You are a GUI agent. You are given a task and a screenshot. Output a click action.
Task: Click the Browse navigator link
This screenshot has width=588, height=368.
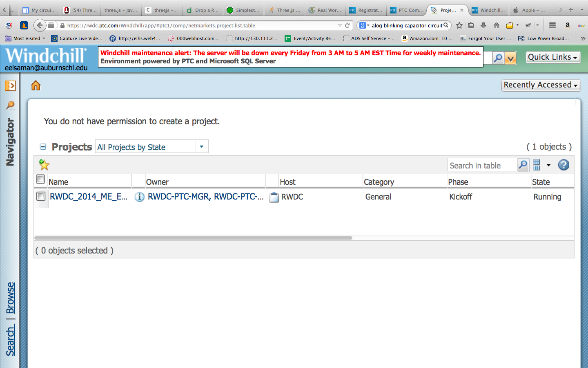(11, 298)
